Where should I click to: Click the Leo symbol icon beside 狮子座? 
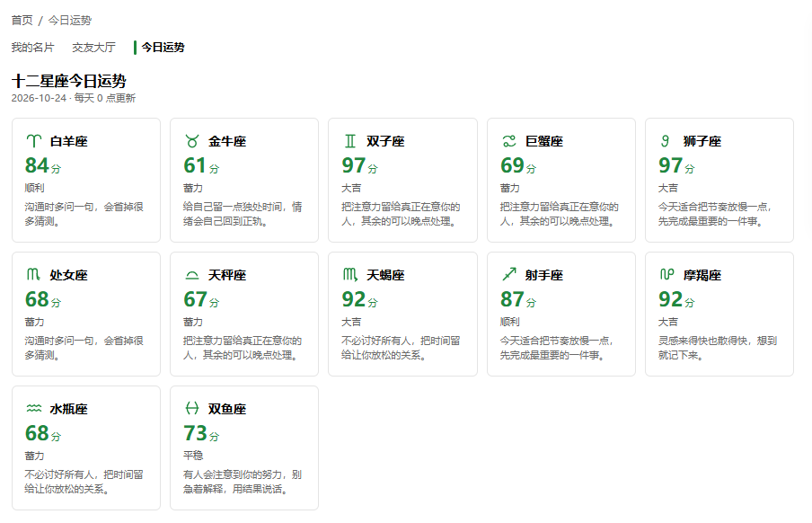point(666,141)
